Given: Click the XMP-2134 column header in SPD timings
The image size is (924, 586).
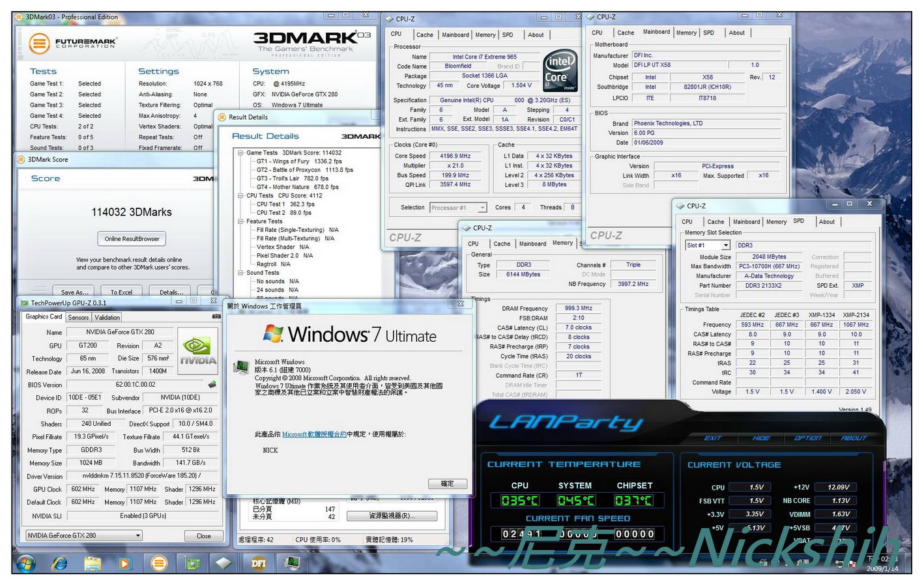Looking at the screenshot, I should pos(856,315).
